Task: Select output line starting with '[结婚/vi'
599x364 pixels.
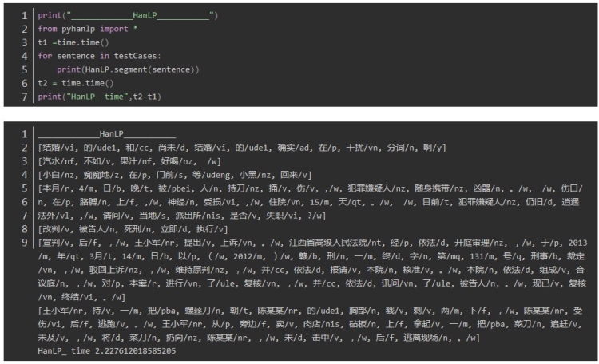Action: coord(242,148)
